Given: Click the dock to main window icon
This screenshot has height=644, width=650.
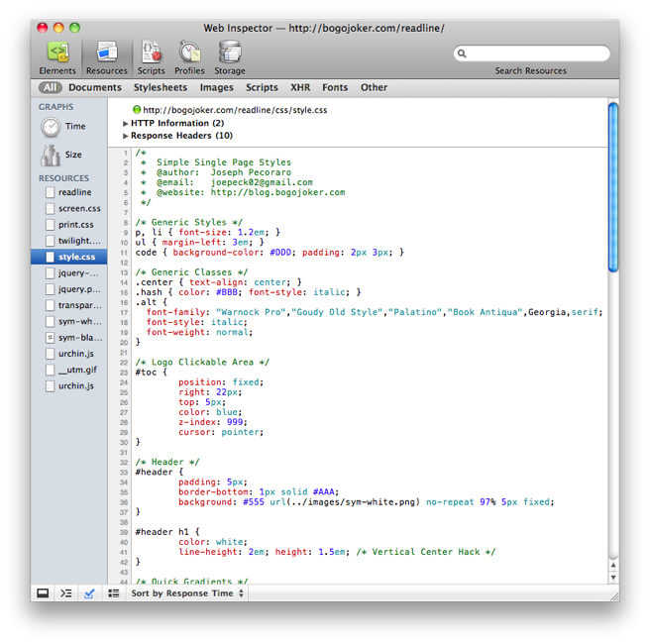Looking at the screenshot, I should [43, 593].
